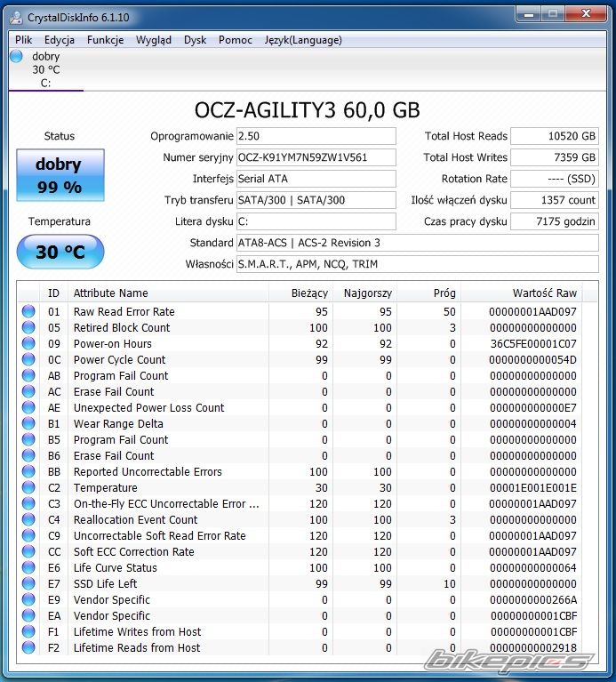Image resolution: width=616 pixels, height=682 pixels.
Task: Click the serial number field
Action: pyautogui.click(x=316, y=157)
